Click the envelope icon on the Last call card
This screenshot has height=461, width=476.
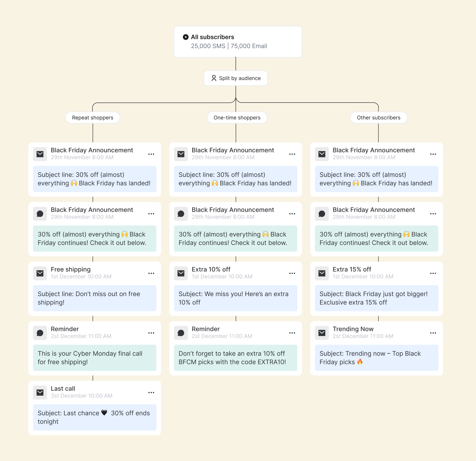click(x=40, y=393)
